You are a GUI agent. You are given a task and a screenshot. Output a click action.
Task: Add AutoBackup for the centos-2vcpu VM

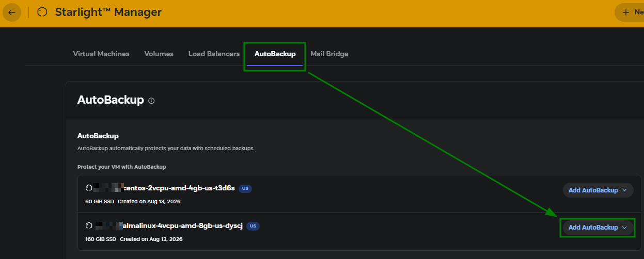coord(598,190)
